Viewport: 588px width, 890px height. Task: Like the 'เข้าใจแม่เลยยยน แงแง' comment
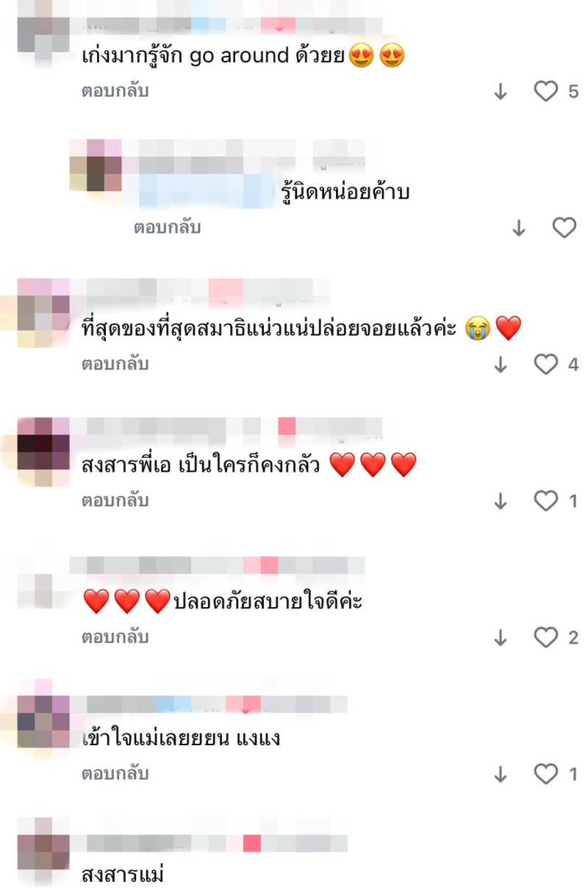545,774
